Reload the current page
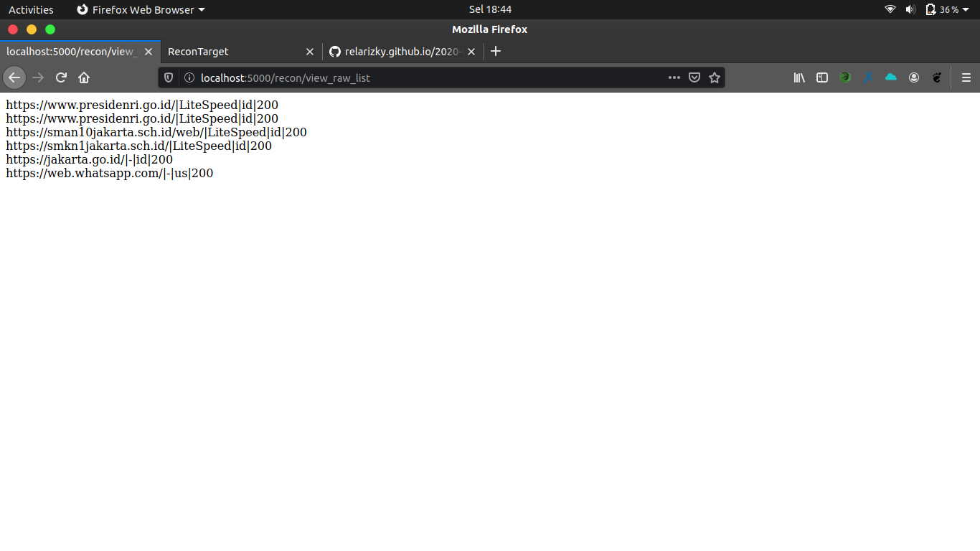Image resolution: width=980 pixels, height=551 pixels. click(x=61, y=77)
